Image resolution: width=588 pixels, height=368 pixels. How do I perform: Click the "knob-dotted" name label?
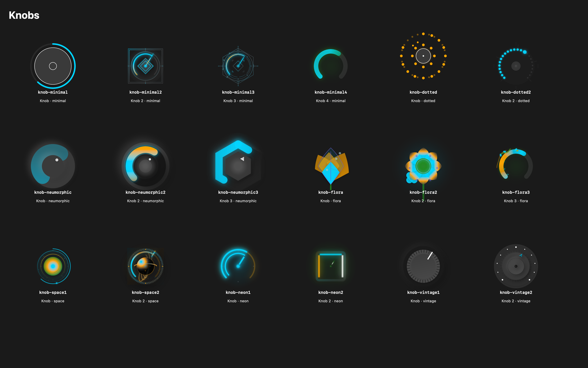[423, 92]
